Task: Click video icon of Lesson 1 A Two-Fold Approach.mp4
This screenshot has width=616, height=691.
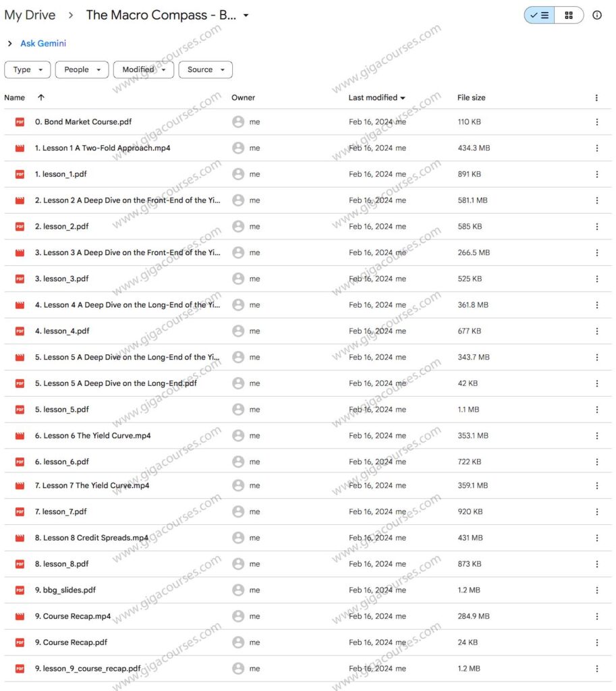Action: [x=20, y=148]
